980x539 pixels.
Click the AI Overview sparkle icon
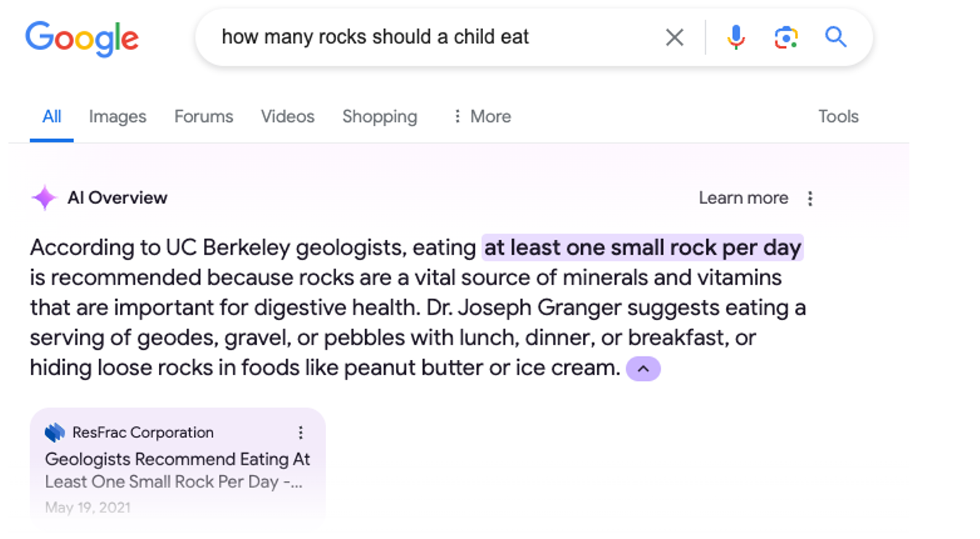tap(43, 198)
